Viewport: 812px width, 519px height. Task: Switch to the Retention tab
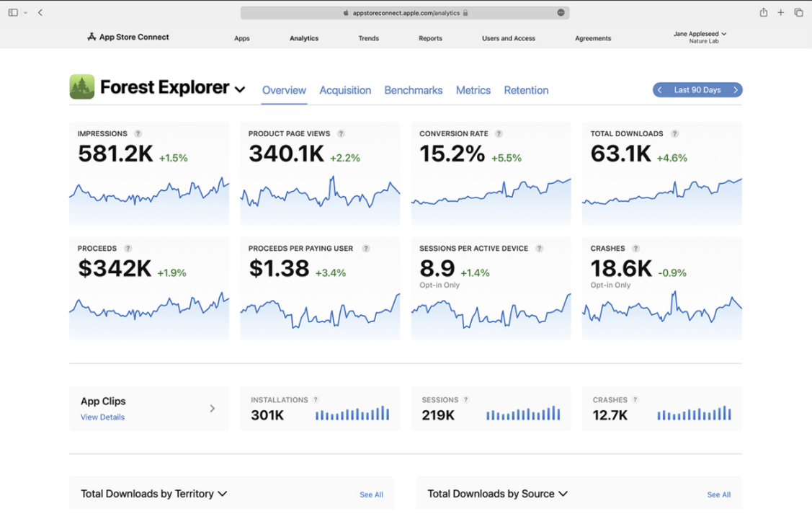pos(526,90)
